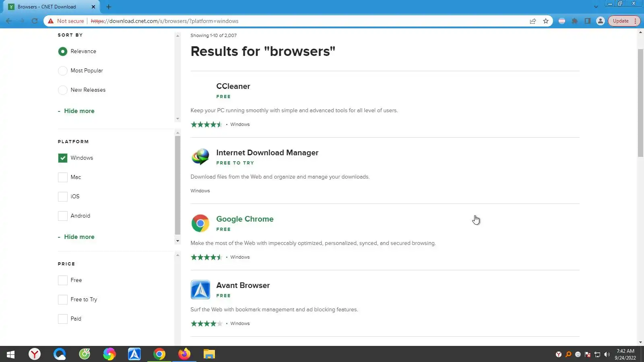Screen dimensions: 644x362
Task: Uncheck the Windows platform checkbox
Action: 63,158
